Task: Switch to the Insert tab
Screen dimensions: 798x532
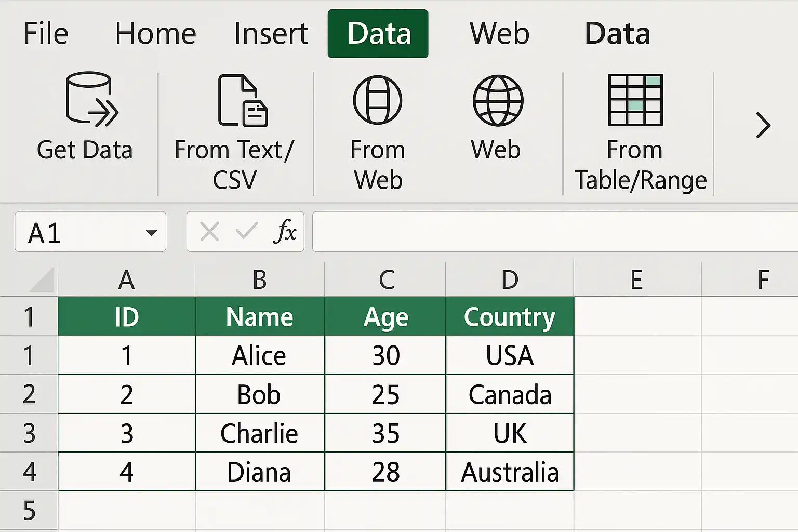Action: tap(271, 34)
